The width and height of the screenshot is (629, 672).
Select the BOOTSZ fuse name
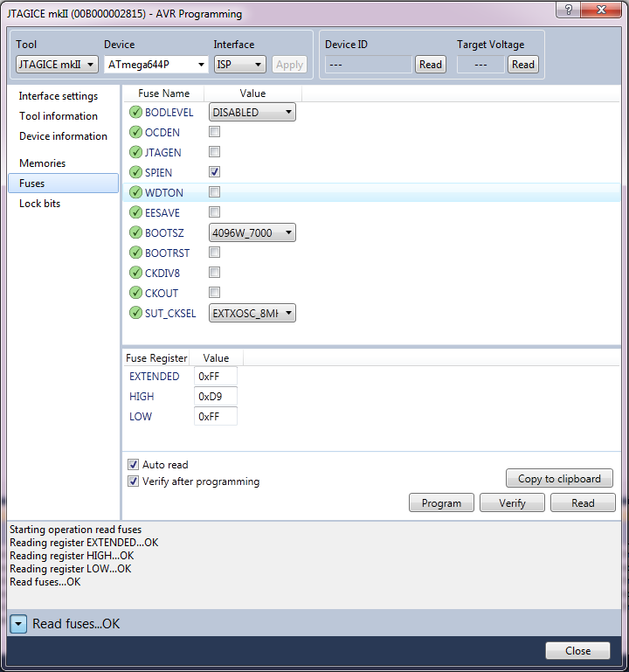[x=164, y=233]
